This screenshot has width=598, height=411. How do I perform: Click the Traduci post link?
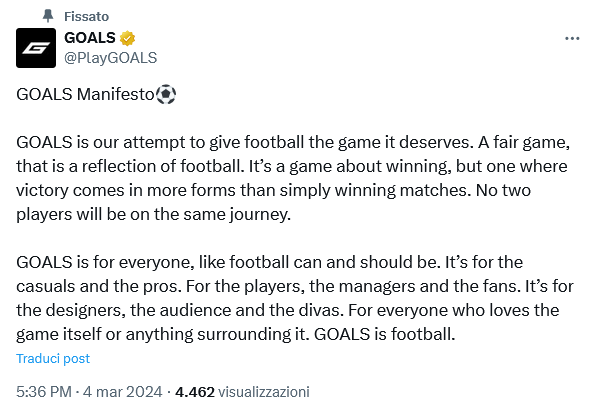pos(53,358)
